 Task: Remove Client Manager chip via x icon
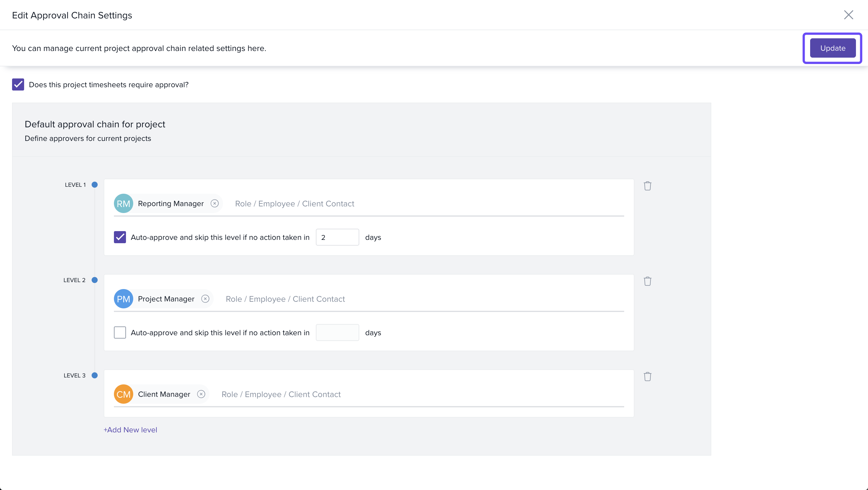(201, 394)
